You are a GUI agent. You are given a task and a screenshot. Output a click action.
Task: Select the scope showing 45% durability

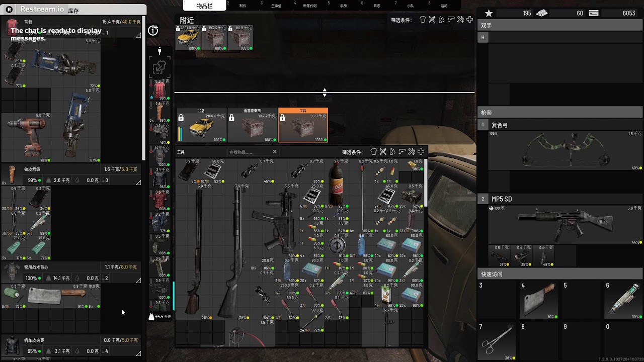click(x=250, y=171)
